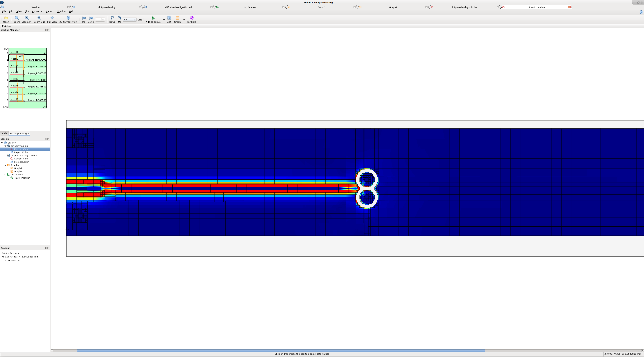Select Metal1 layer in stackup
Image resolution: width=644 pixels, height=357 pixels.
(14, 52)
